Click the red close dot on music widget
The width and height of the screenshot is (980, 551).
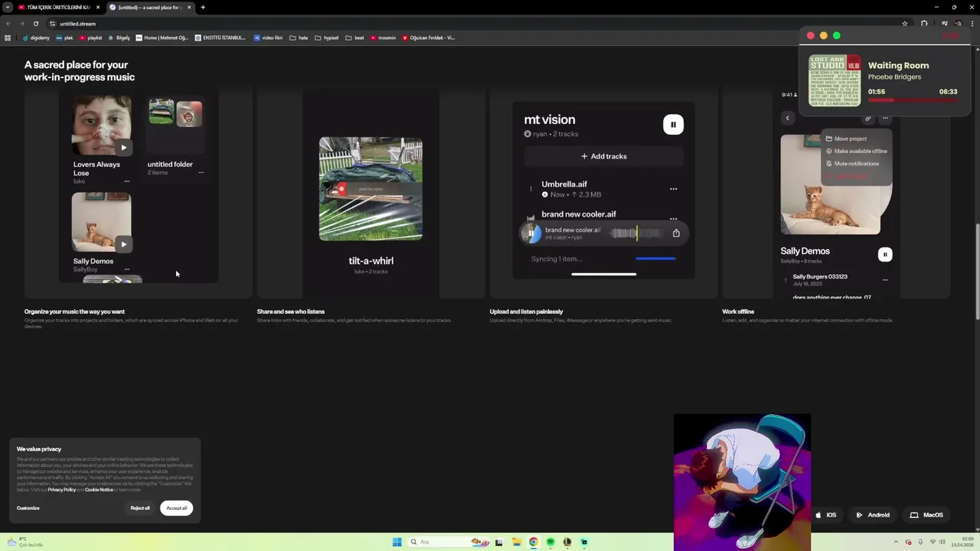[x=811, y=36]
